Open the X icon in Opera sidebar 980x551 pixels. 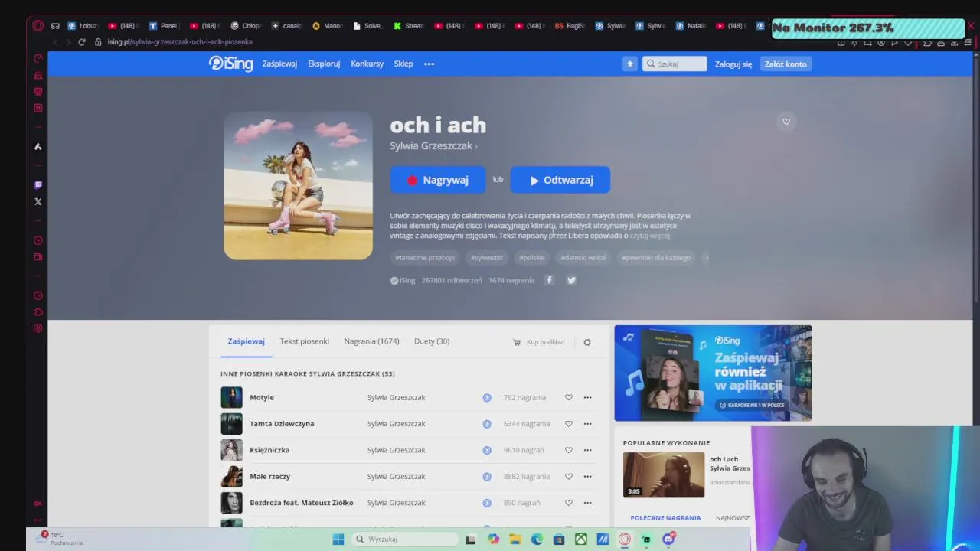38,202
